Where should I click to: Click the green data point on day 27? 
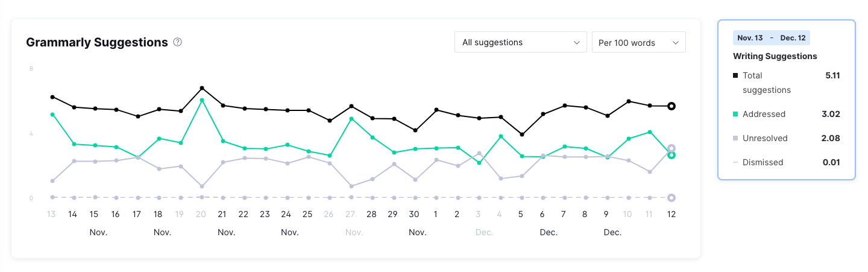[x=351, y=119]
